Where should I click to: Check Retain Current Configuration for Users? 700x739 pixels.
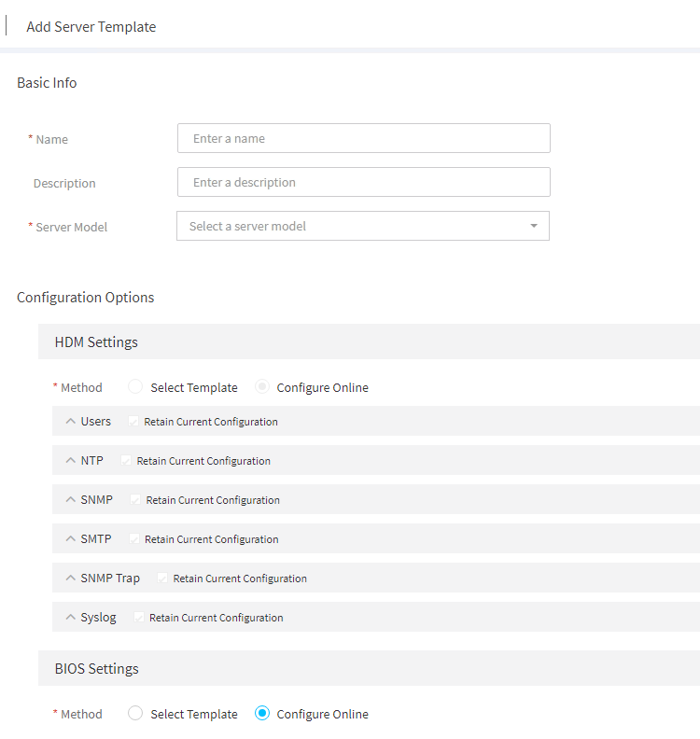coord(133,422)
